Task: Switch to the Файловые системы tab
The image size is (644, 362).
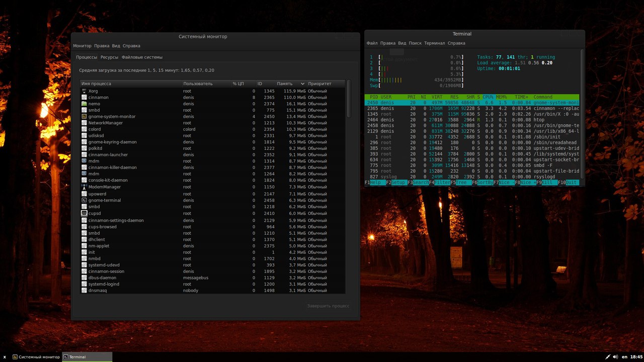Action: (x=142, y=57)
